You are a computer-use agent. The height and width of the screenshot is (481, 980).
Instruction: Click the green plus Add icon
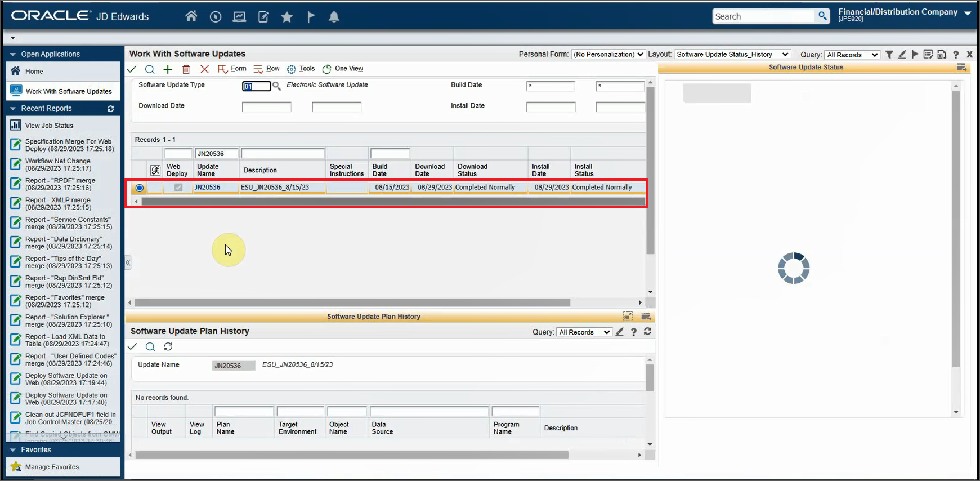[x=168, y=69]
